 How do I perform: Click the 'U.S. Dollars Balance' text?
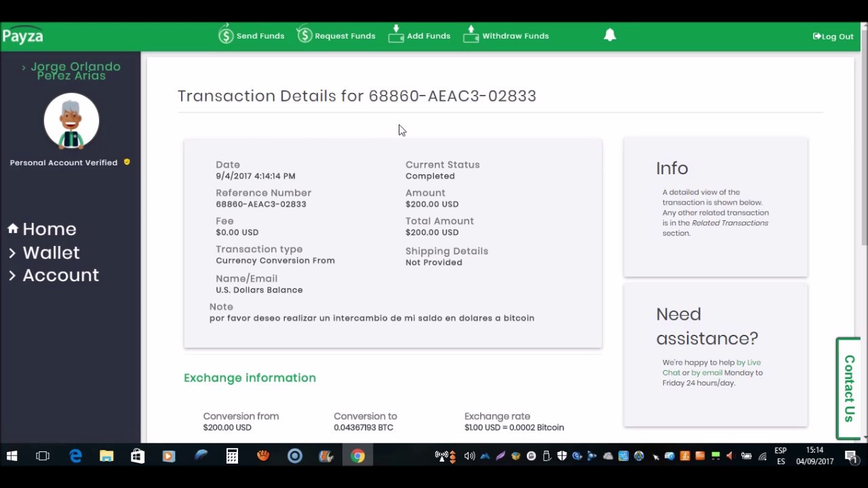click(x=259, y=290)
